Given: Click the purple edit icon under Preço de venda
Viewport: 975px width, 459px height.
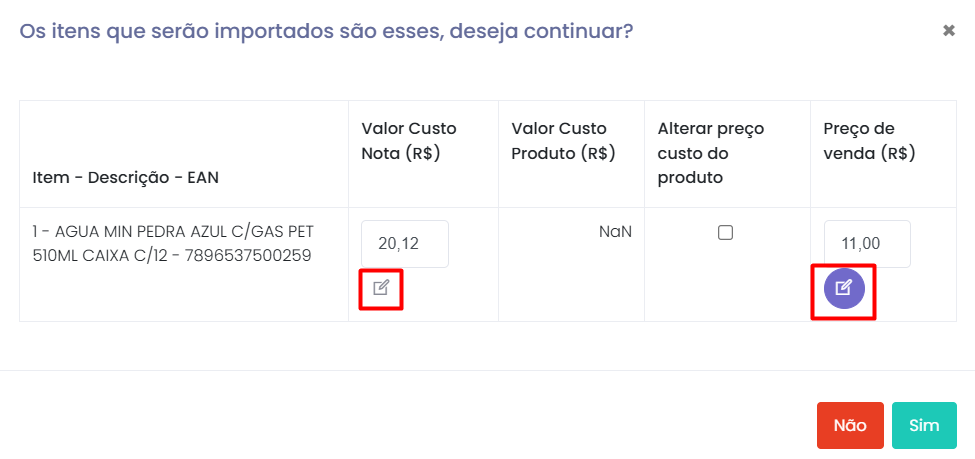Looking at the screenshot, I should pos(843,289).
